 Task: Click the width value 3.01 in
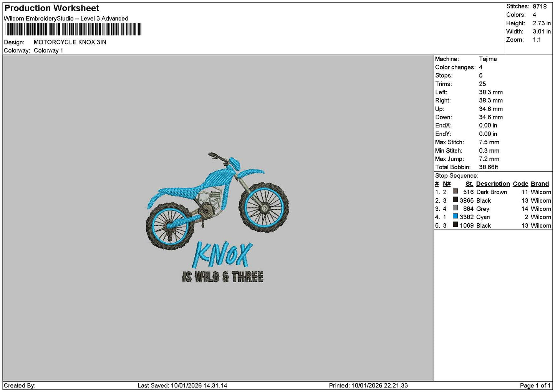click(542, 31)
